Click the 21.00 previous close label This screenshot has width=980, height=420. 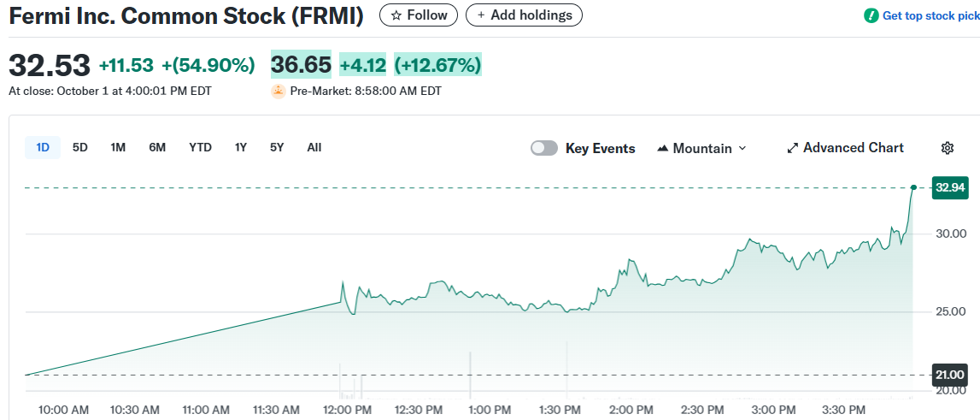point(950,375)
